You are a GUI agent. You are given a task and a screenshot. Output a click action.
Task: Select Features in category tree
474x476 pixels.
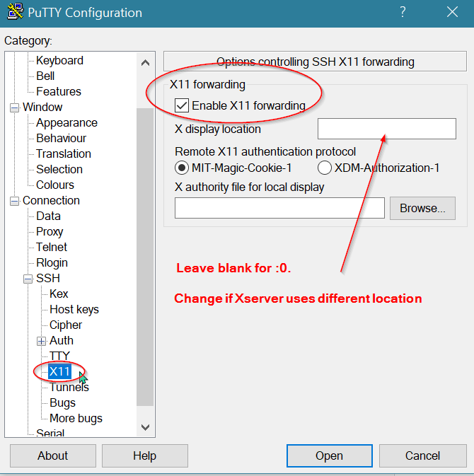tap(59, 91)
